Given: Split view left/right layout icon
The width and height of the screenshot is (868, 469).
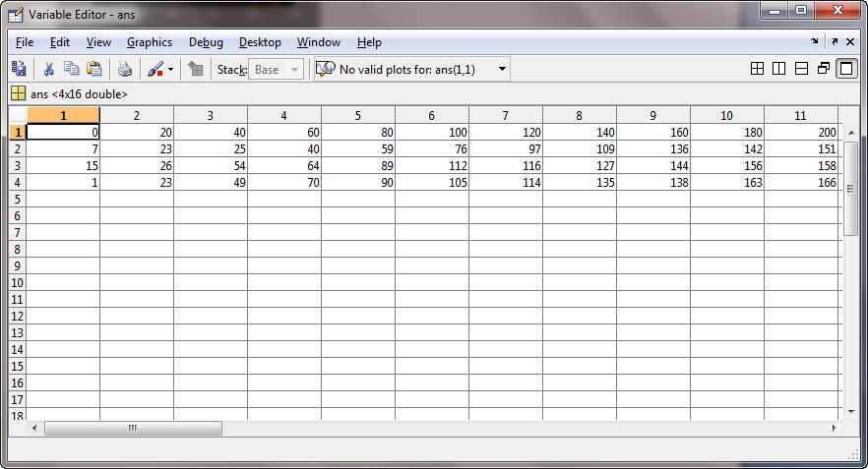Looking at the screenshot, I should click(778, 69).
